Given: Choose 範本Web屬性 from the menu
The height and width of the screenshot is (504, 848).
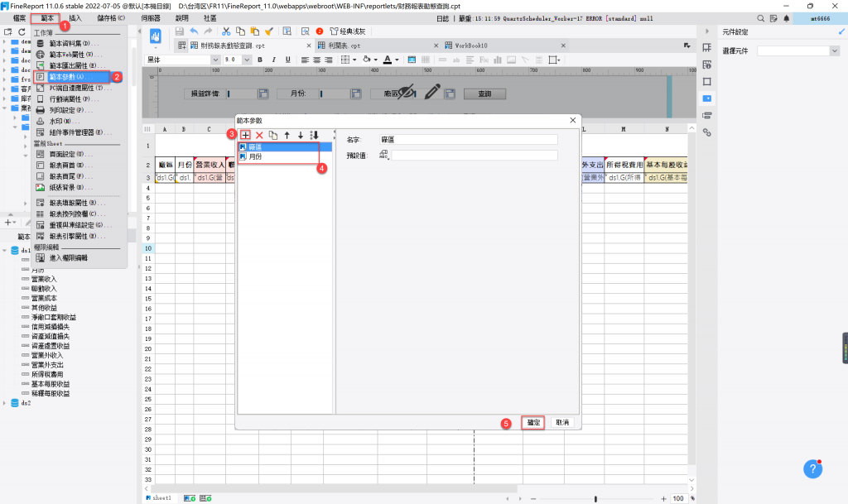Looking at the screenshot, I should click(75, 55).
